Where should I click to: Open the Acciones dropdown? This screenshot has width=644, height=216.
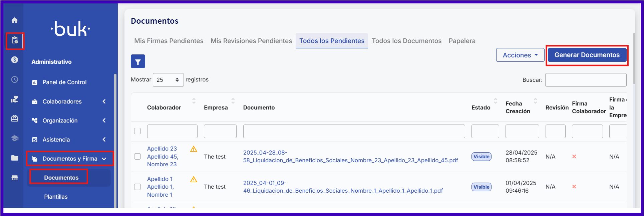click(520, 55)
